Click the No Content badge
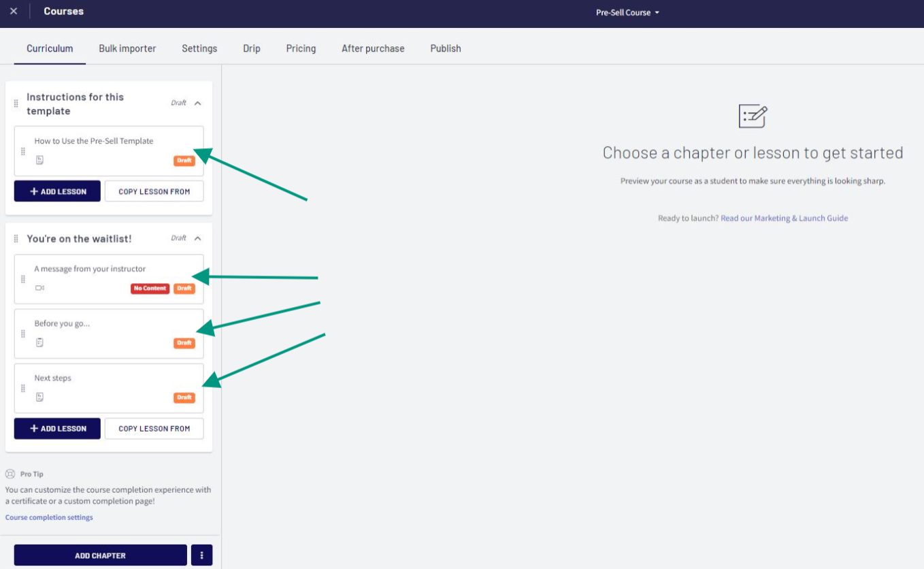 point(150,289)
